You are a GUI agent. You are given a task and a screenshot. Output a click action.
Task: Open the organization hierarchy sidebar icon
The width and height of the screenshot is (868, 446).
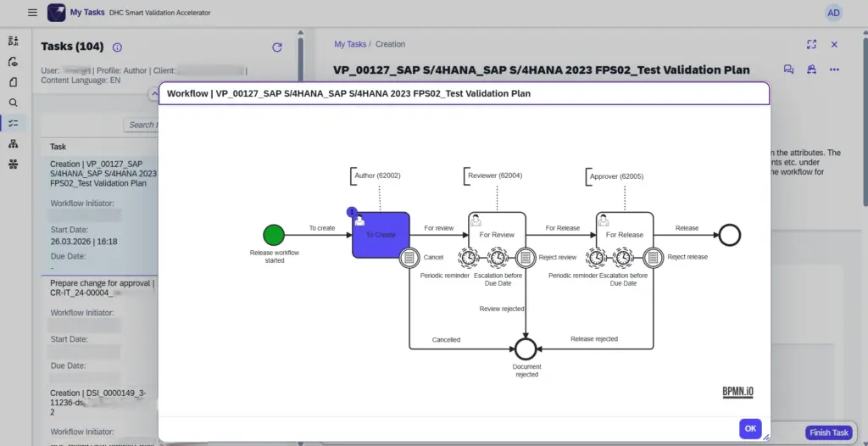coord(14,143)
